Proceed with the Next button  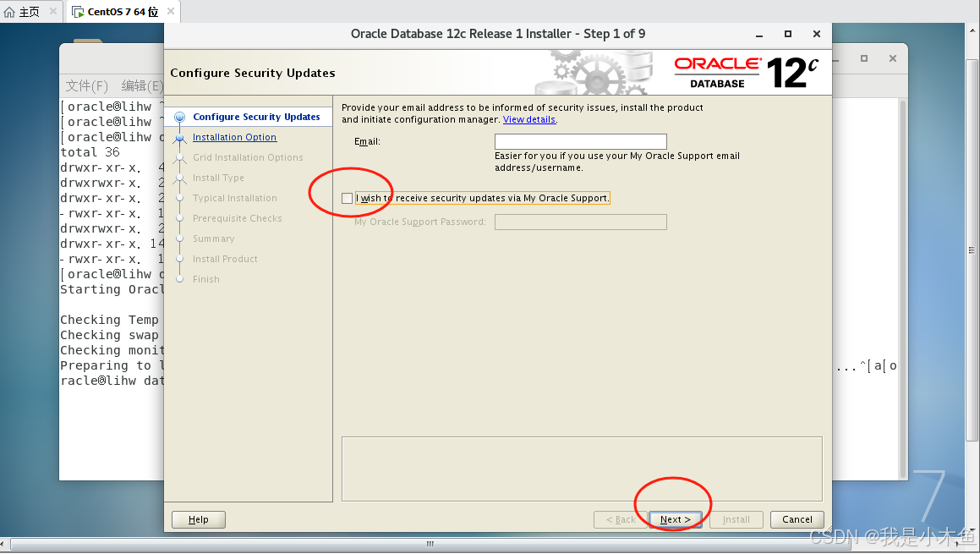[x=675, y=519]
